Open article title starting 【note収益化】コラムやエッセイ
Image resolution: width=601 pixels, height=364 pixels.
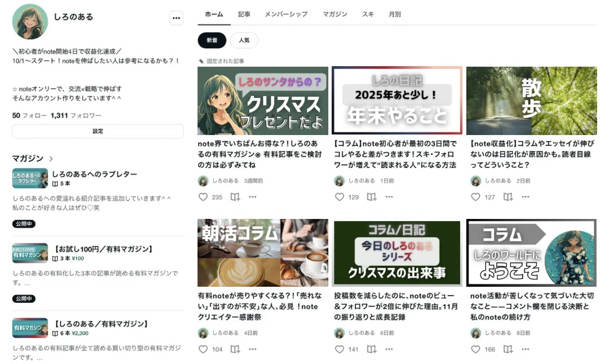(532, 154)
